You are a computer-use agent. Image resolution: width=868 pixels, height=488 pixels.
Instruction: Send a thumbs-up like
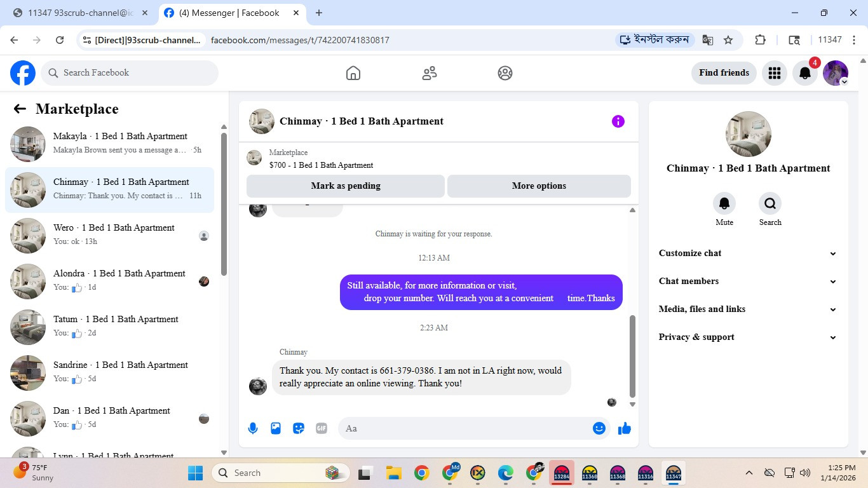click(x=625, y=428)
